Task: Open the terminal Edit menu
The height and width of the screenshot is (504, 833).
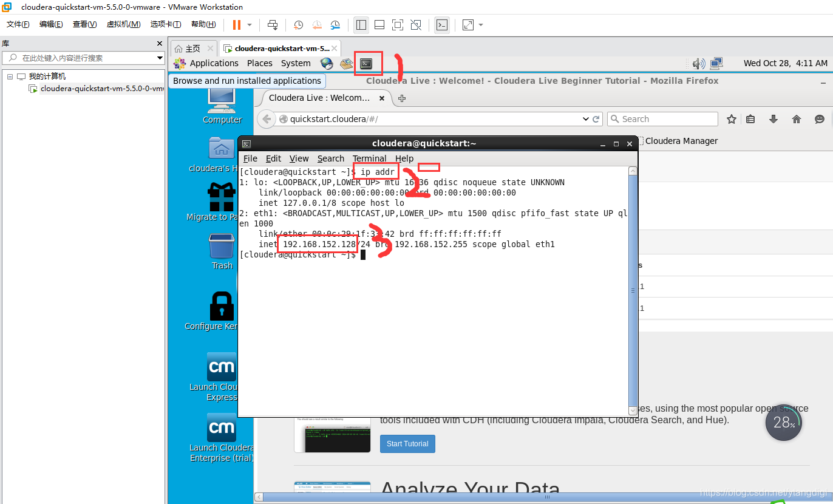Action: point(273,158)
